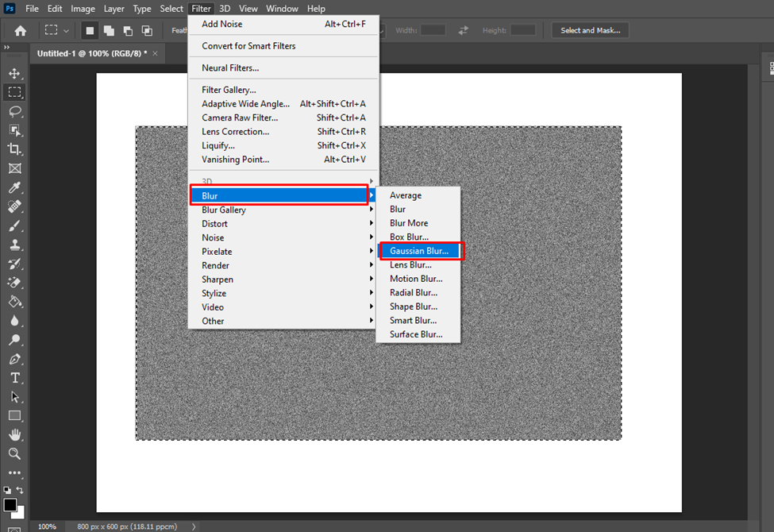Open Liquify filter

click(283, 145)
